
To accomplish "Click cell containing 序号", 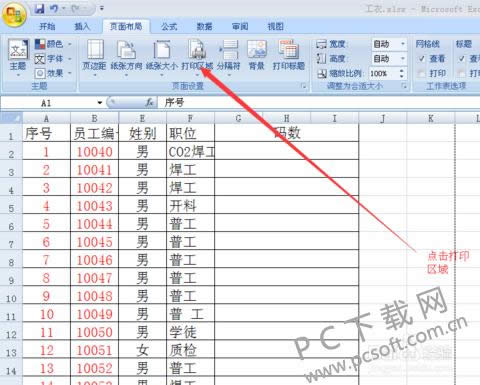I will click(x=46, y=133).
